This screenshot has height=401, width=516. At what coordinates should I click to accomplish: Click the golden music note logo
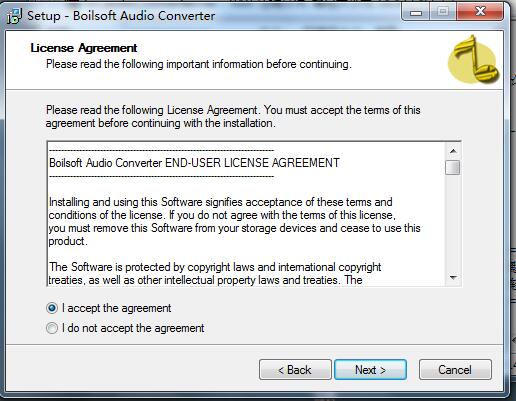[473, 60]
